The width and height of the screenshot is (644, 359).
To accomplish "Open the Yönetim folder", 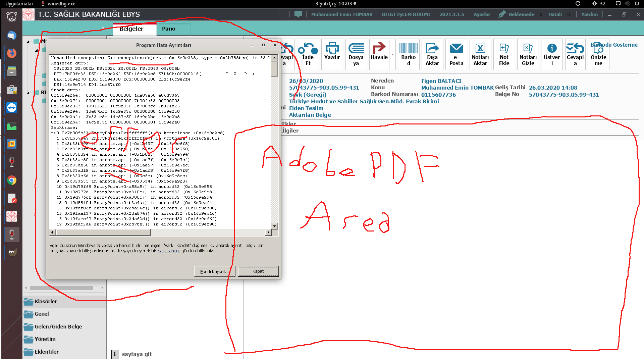I will click(45, 339).
